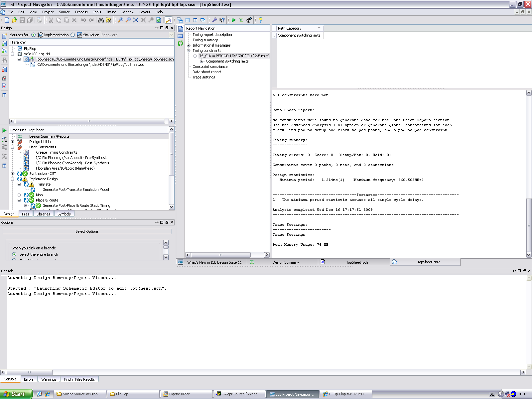Click the Zoom to Full View icon
This screenshot has height=399, width=532.
(x=136, y=20)
